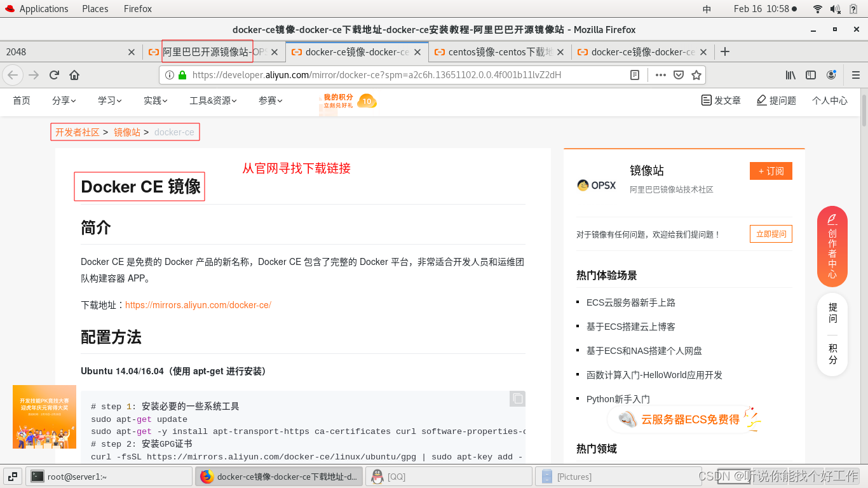Go to the Firefox home page icon
Image resolution: width=868 pixels, height=488 pixels.
74,75
